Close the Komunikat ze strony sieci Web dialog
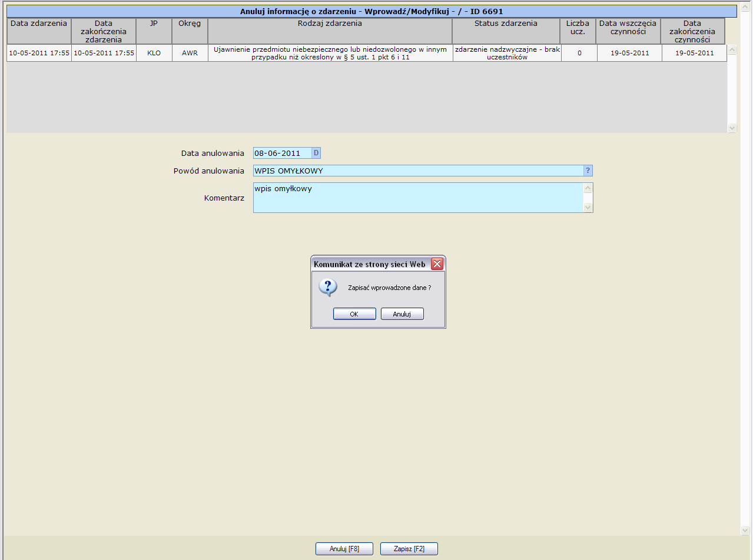The width and height of the screenshot is (753, 560). coord(437,264)
